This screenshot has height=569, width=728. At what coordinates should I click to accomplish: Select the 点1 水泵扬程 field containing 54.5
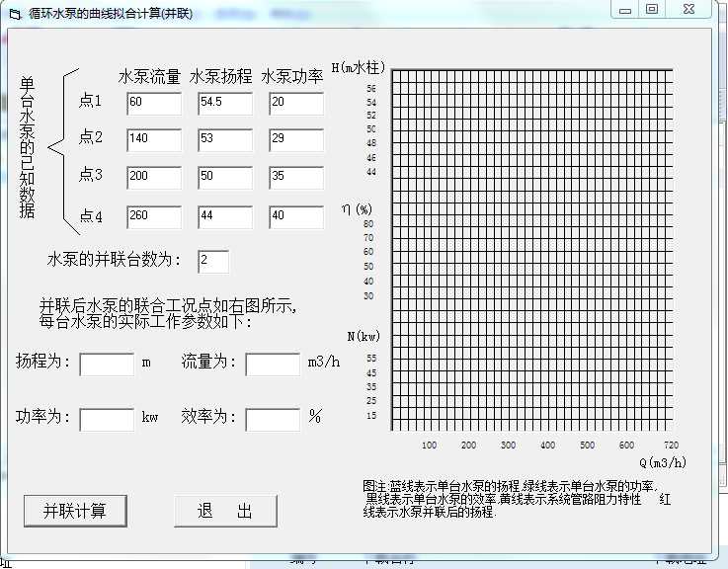225,104
